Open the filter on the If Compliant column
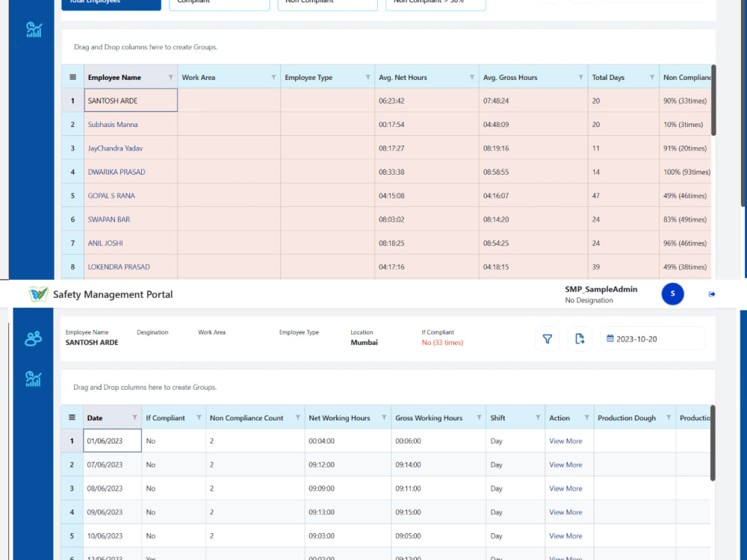The image size is (747, 560). pyautogui.click(x=199, y=417)
